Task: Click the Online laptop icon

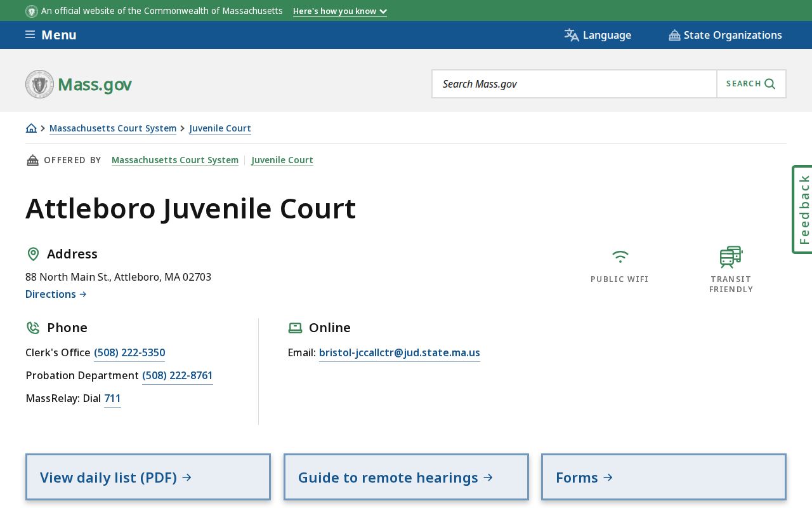Action: 295,328
